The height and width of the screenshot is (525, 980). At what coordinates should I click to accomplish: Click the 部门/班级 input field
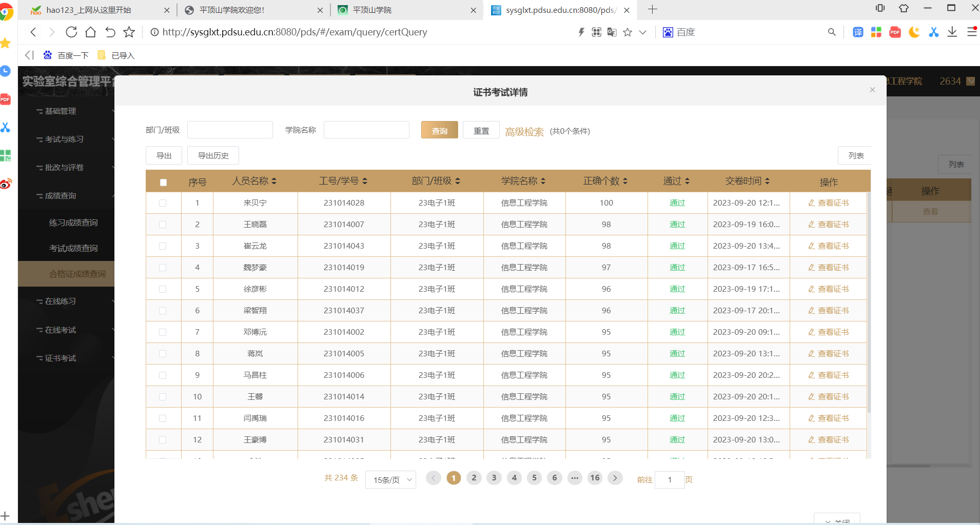coord(230,130)
